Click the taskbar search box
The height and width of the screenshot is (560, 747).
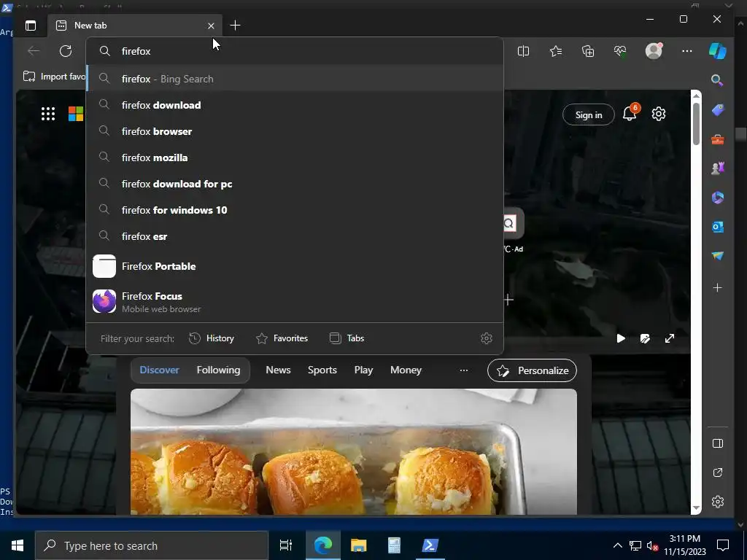click(x=152, y=545)
